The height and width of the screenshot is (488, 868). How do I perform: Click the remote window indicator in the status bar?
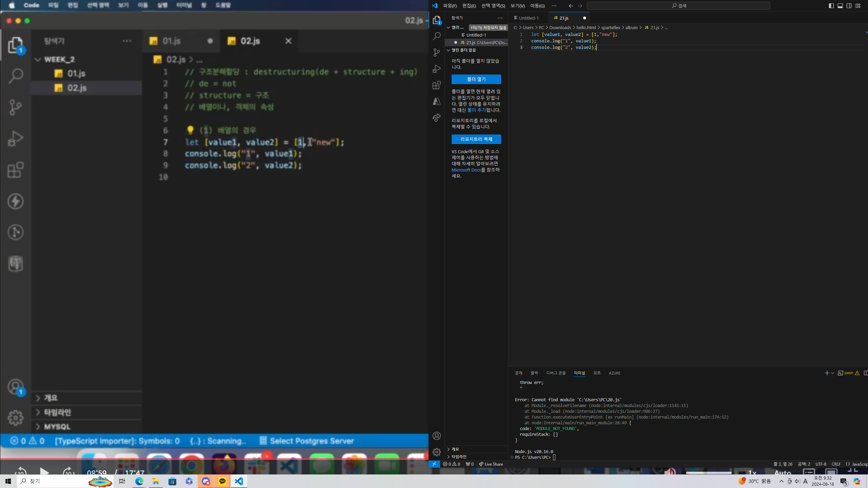(x=434, y=464)
